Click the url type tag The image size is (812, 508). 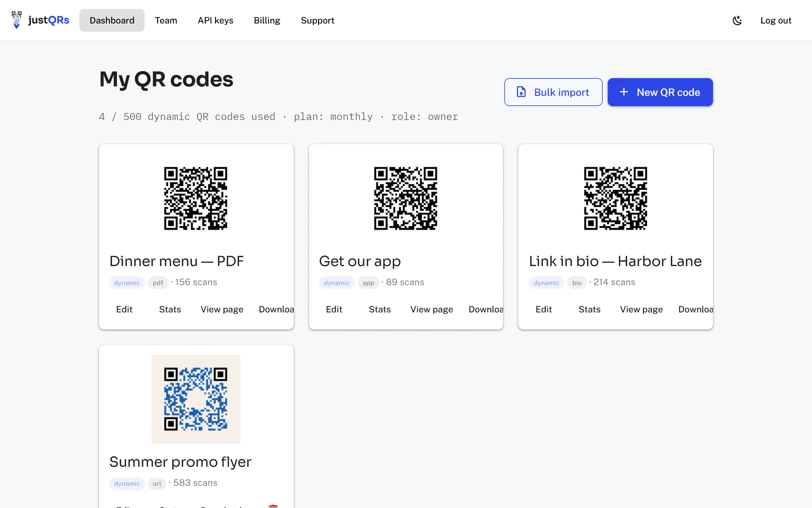(x=157, y=484)
